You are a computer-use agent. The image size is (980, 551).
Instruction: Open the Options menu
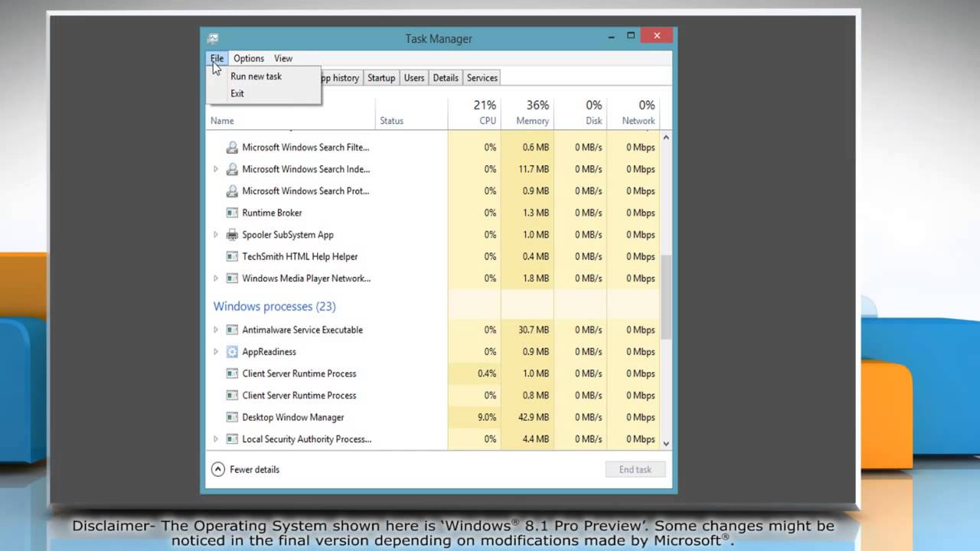pos(249,58)
